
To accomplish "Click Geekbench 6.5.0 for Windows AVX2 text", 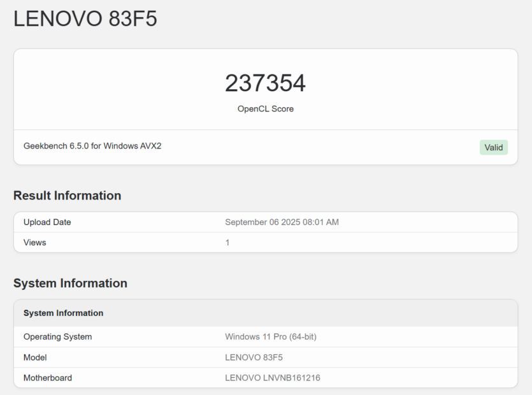I will click(92, 146).
